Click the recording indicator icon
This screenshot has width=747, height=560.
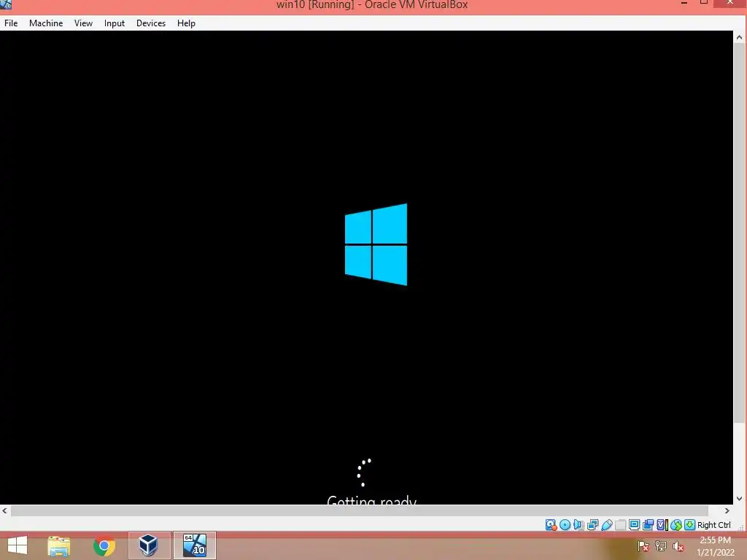(x=648, y=525)
